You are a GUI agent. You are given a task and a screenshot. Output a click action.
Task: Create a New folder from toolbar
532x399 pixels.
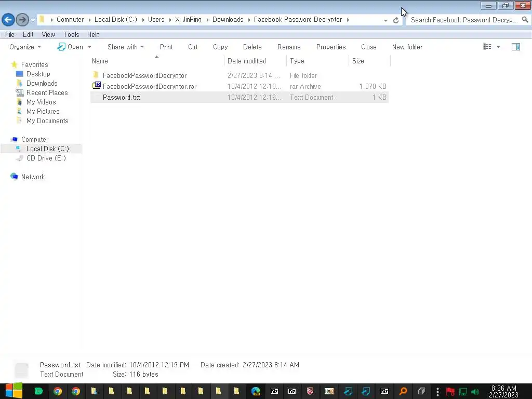pos(407,47)
